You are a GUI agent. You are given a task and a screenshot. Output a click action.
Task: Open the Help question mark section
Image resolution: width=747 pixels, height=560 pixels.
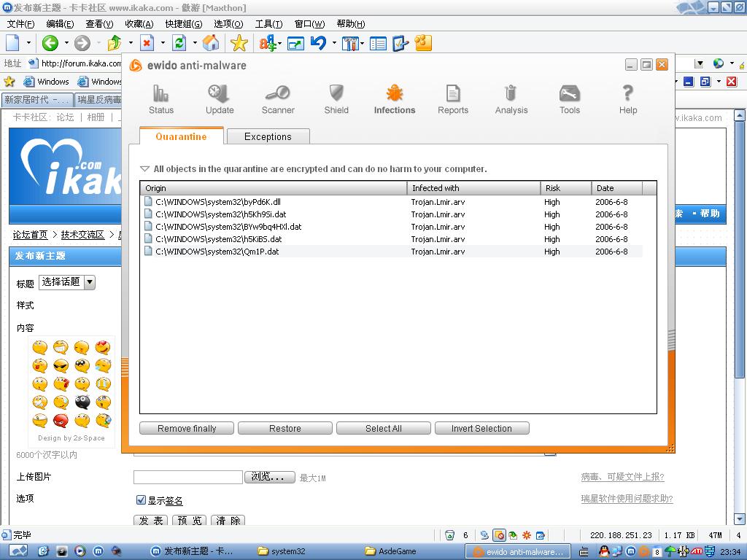628,99
